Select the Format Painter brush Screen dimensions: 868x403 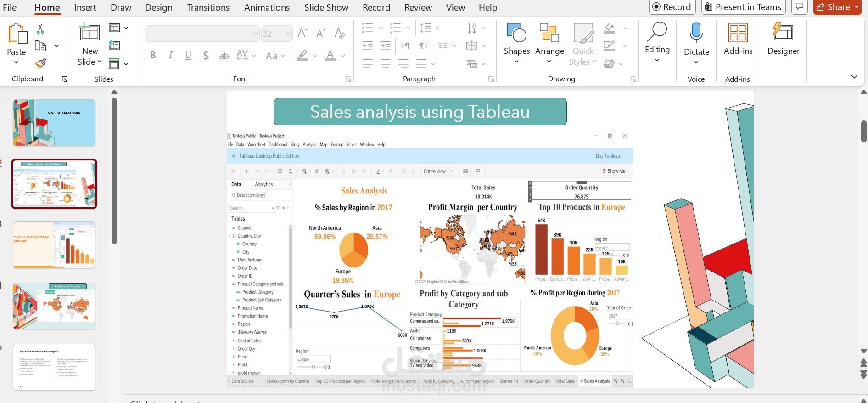point(40,63)
